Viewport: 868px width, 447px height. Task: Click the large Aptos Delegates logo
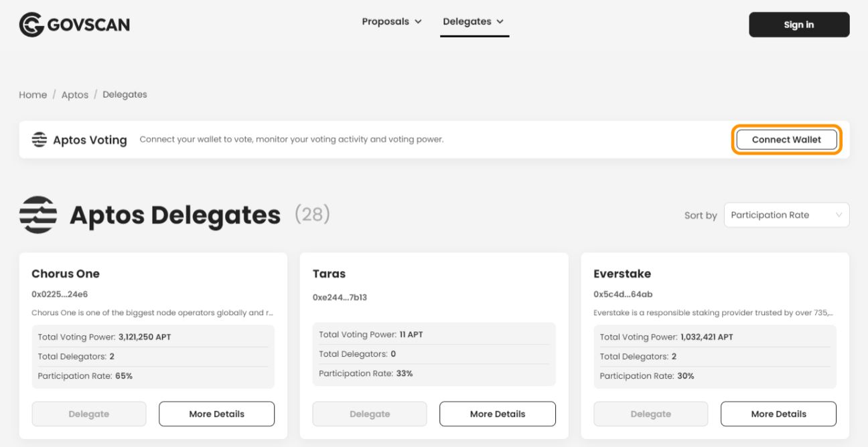pyautogui.click(x=38, y=215)
